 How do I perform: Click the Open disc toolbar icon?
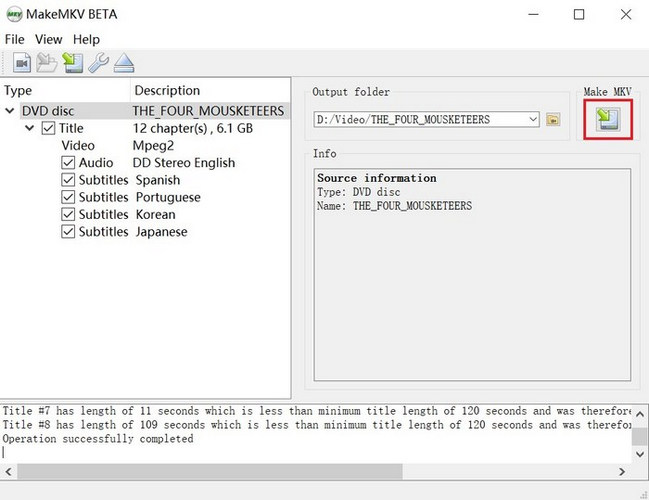click(47, 63)
